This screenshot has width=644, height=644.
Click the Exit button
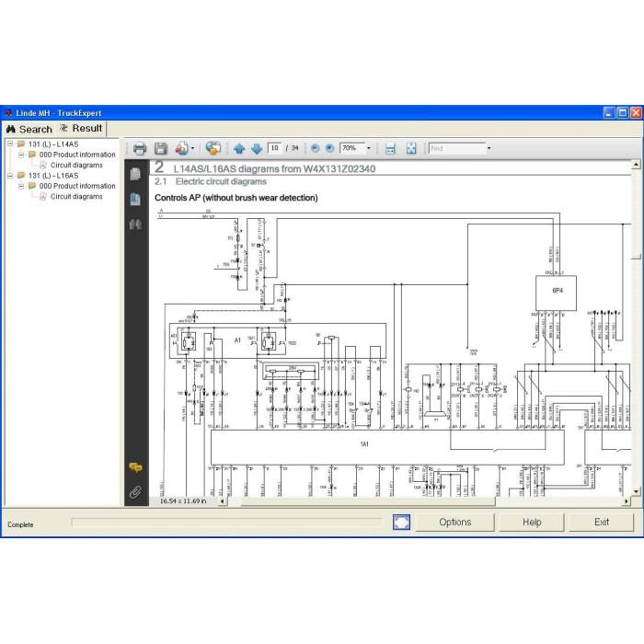pyautogui.click(x=602, y=522)
